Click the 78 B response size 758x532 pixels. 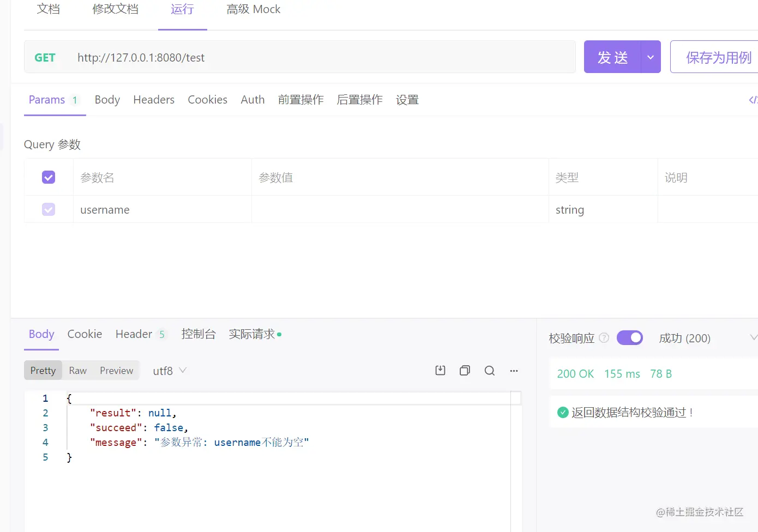(661, 374)
